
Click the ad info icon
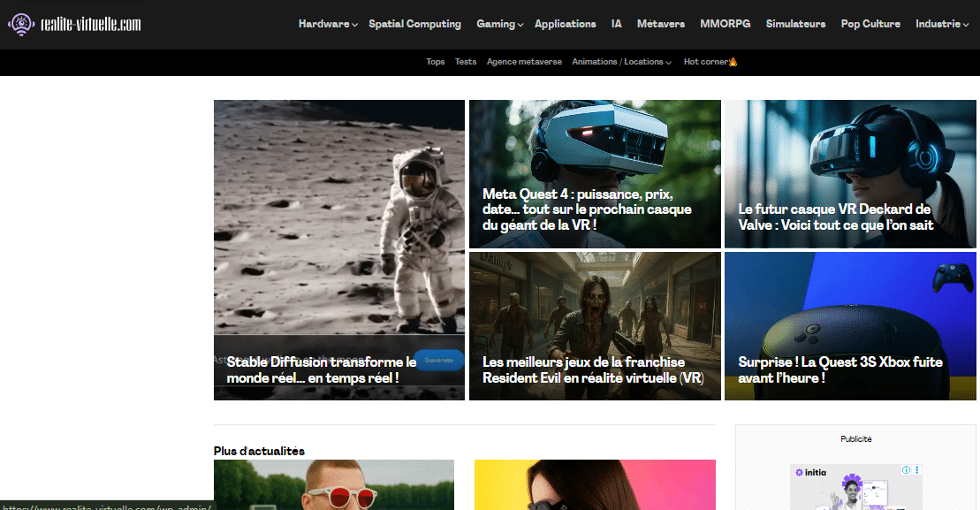tap(907, 470)
